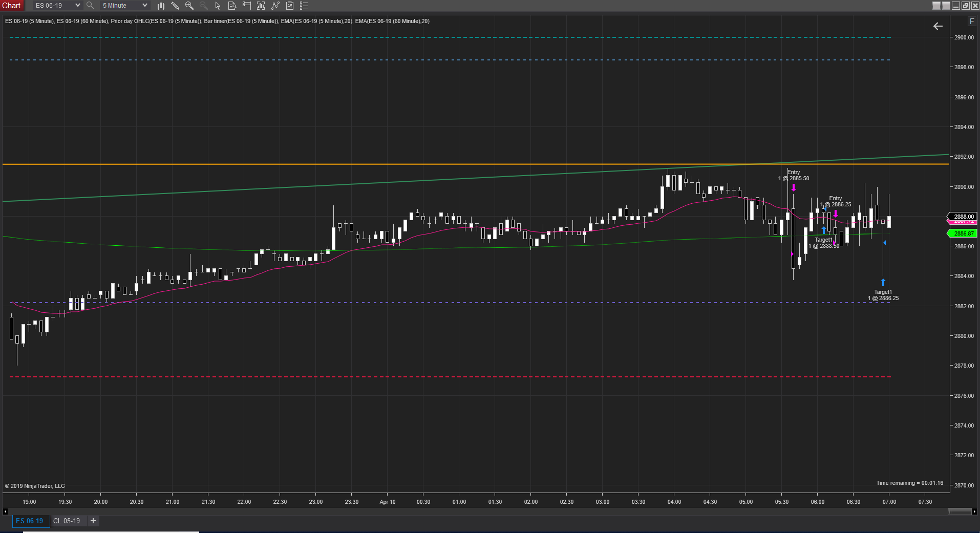Click the 07:00 time axis label

(889, 502)
